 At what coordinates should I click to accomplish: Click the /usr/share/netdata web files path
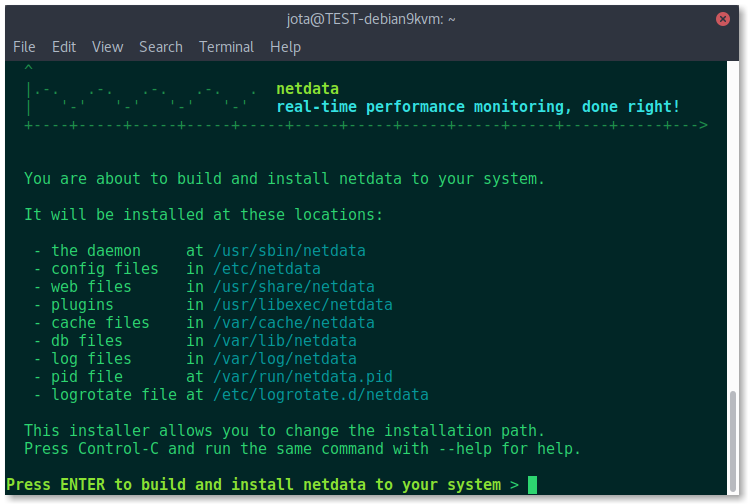pos(294,287)
